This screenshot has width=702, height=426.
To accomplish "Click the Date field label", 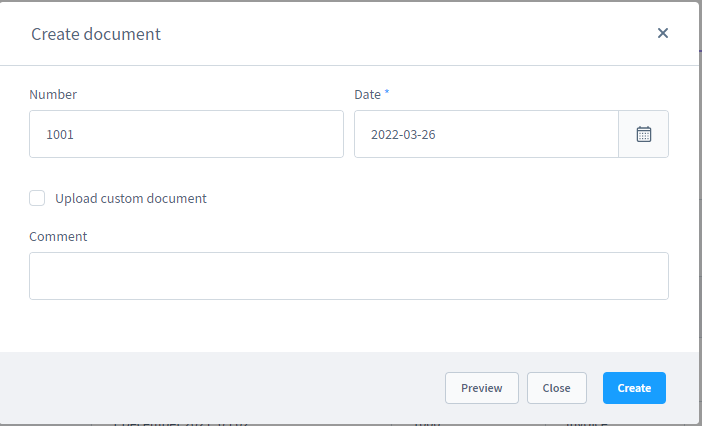I will point(367,94).
